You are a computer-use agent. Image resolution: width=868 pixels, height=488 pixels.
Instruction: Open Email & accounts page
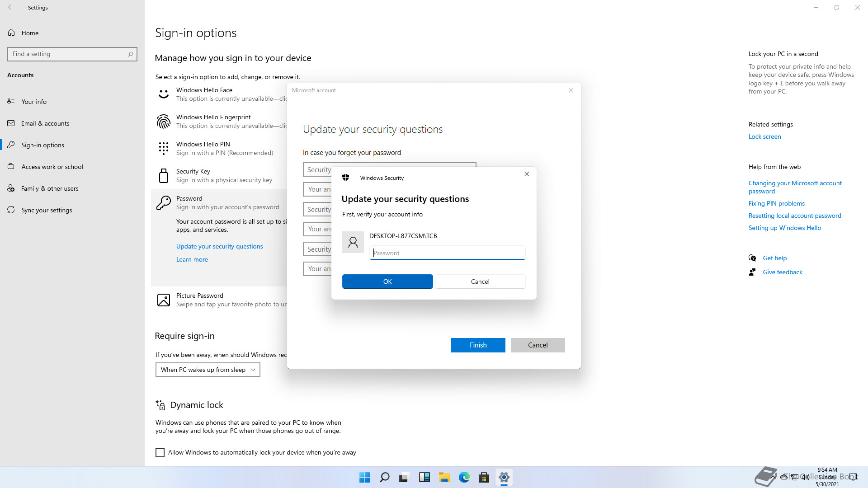(x=72, y=123)
